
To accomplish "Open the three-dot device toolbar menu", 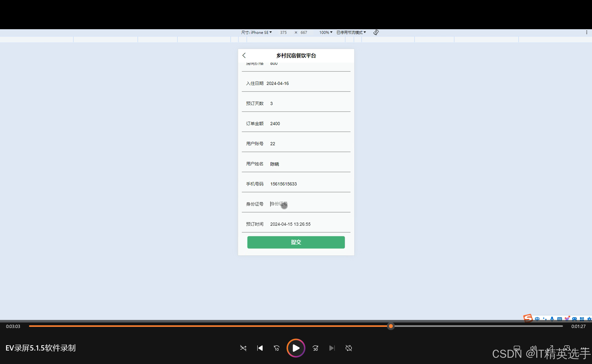I will [x=586, y=32].
